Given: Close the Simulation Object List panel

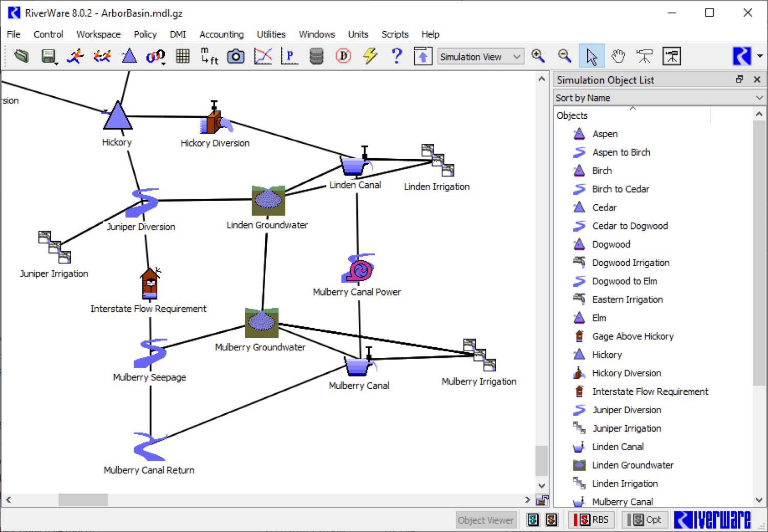Looking at the screenshot, I should [757, 79].
